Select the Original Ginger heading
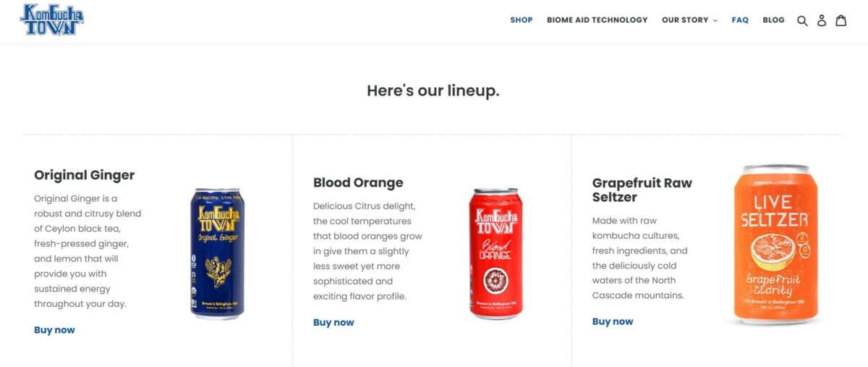The image size is (868, 367). point(84,175)
